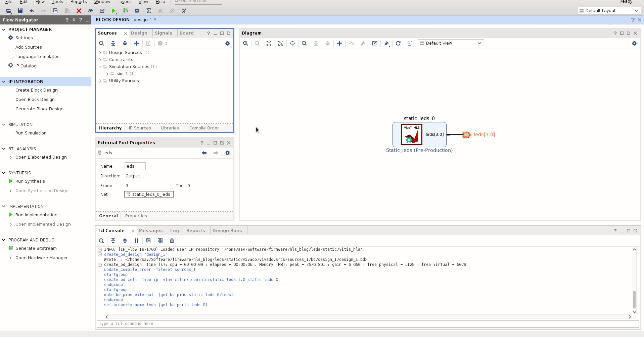This screenshot has width=644, height=337.
Task: Click Create Block Design link
Action: pyautogui.click(x=37, y=90)
